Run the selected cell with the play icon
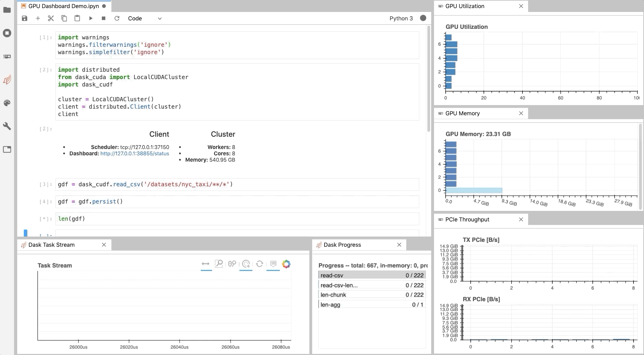The width and height of the screenshot is (644, 355). pyautogui.click(x=91, y=18)
